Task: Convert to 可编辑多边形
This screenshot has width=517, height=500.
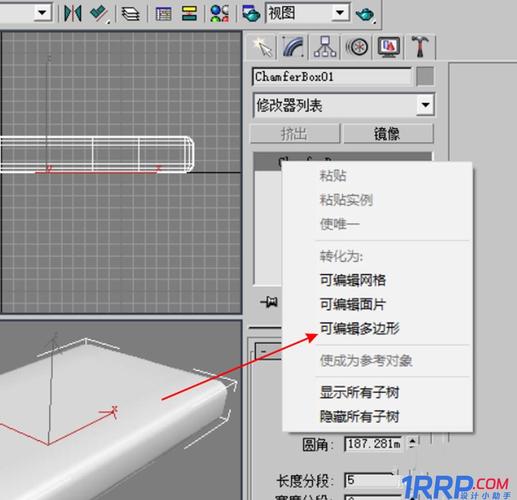Action: (x=359, y=329)
